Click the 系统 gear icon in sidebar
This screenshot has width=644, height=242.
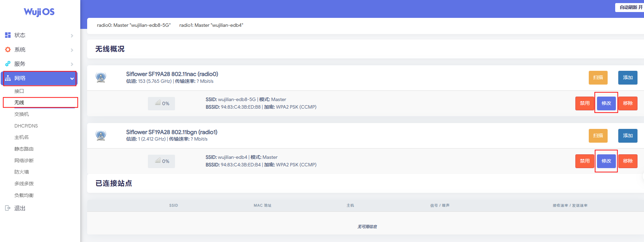(x=8, y=49)
